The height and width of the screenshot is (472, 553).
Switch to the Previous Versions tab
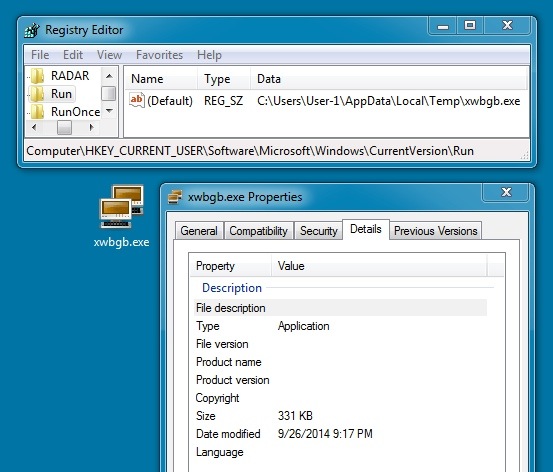click(x=436, y=231)
